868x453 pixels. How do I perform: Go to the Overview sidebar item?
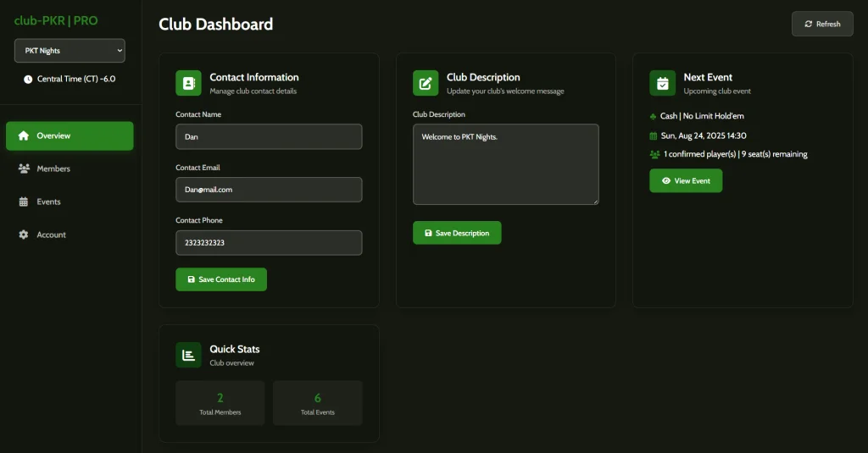coord(70,135)
